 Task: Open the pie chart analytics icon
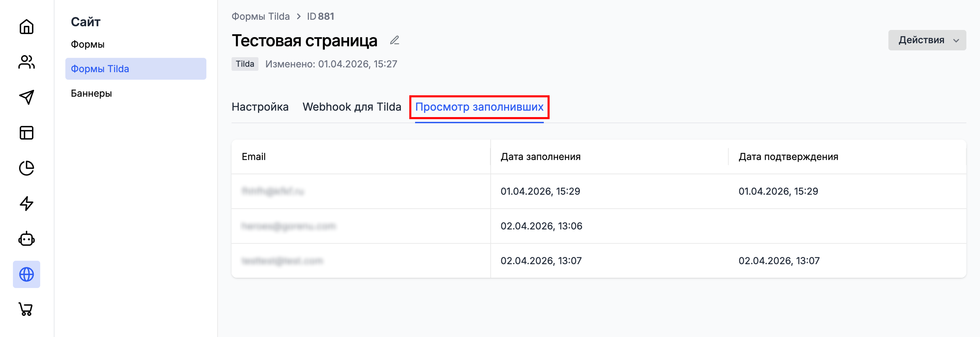[x=26, y=168]
